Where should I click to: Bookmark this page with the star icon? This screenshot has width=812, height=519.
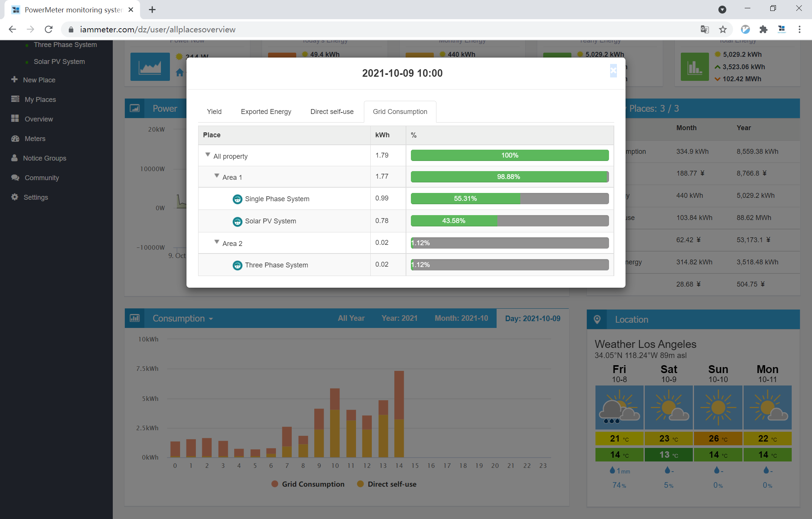click(723, 29)
